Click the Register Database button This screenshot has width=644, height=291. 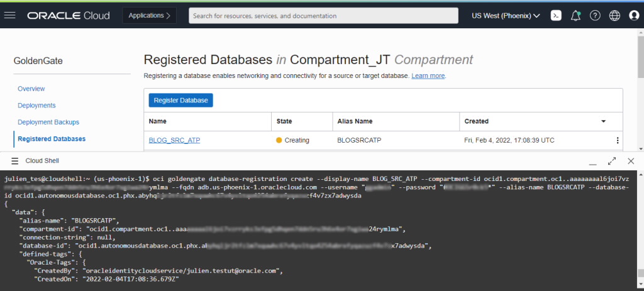pos(180,100)
